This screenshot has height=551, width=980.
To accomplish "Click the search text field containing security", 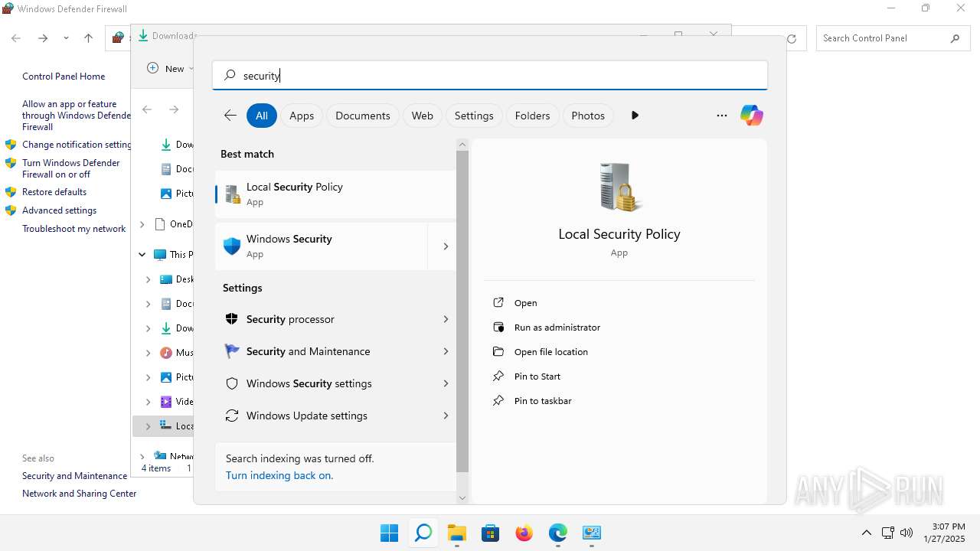I will pyautogui.click(x=490, y=75).
